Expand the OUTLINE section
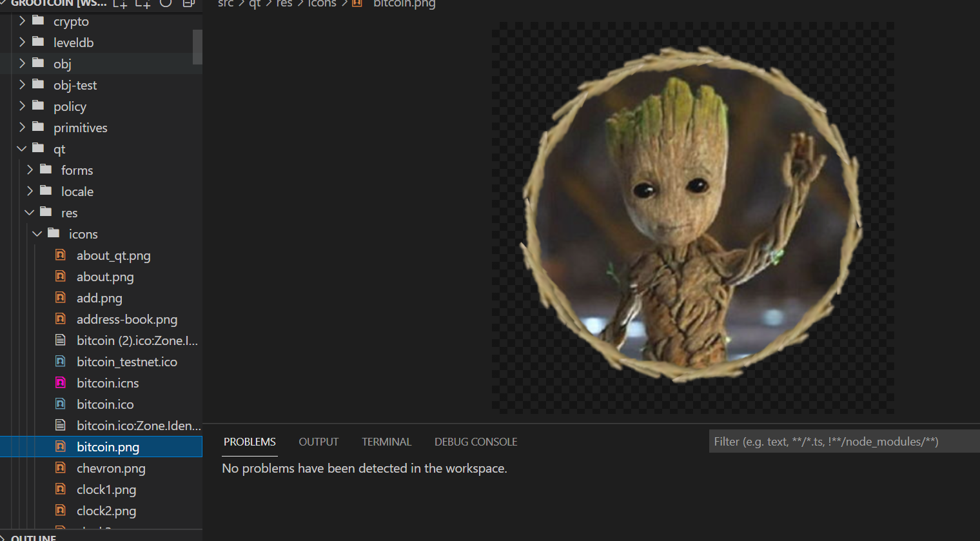 point(34,537)
